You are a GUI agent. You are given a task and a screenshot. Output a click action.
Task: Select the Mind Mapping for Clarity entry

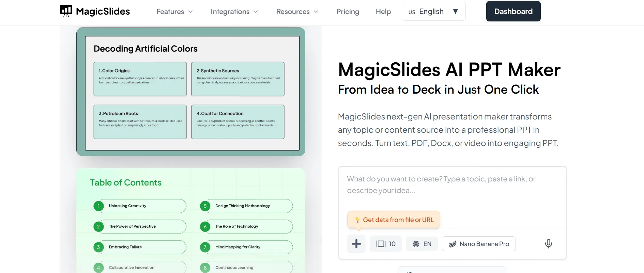(x=246, y=247)
